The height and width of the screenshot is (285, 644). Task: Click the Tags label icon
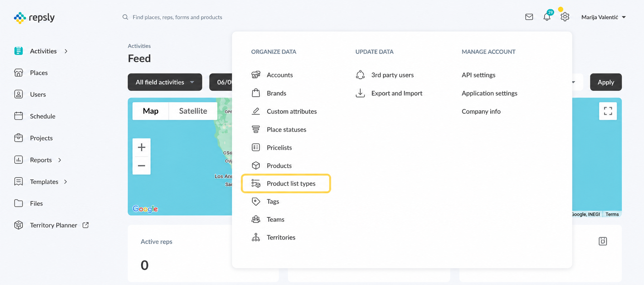[256, 201]
